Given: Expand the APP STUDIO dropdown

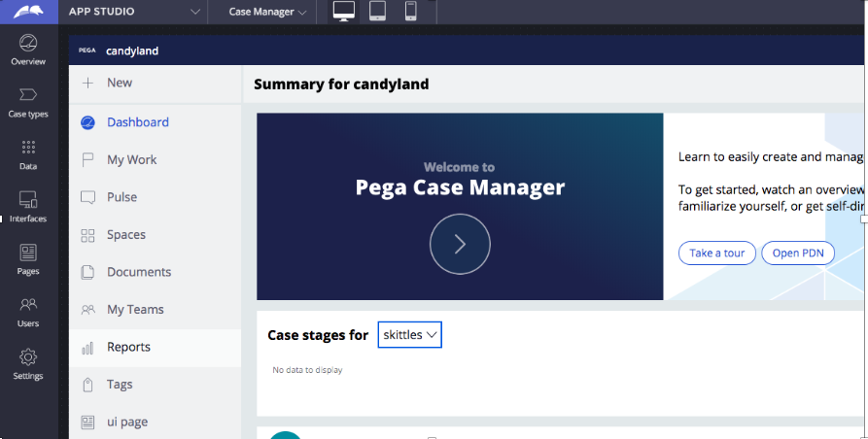Looking at the screenshot, I should [x=194, y=12].
